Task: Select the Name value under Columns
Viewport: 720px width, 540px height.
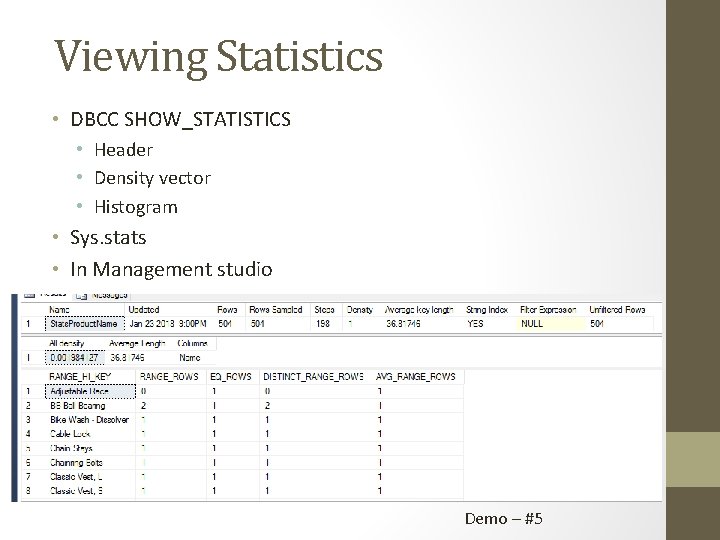Action: pos(190,358)
